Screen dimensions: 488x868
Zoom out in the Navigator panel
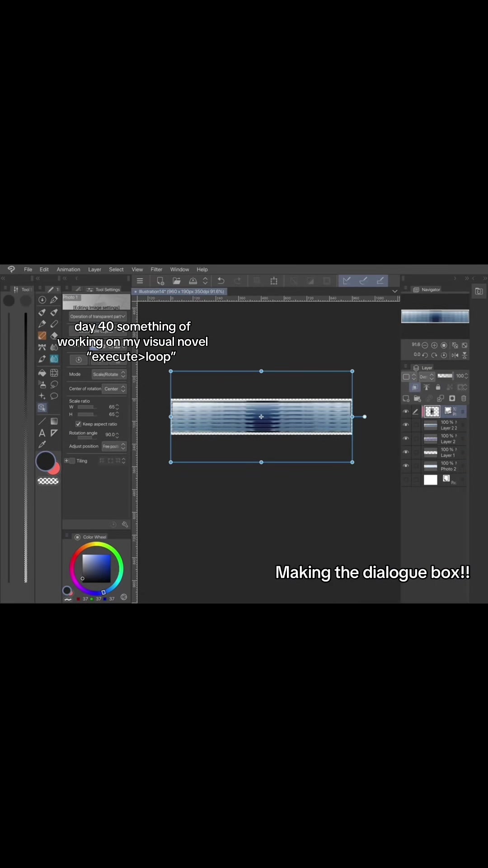click(425, 345)
